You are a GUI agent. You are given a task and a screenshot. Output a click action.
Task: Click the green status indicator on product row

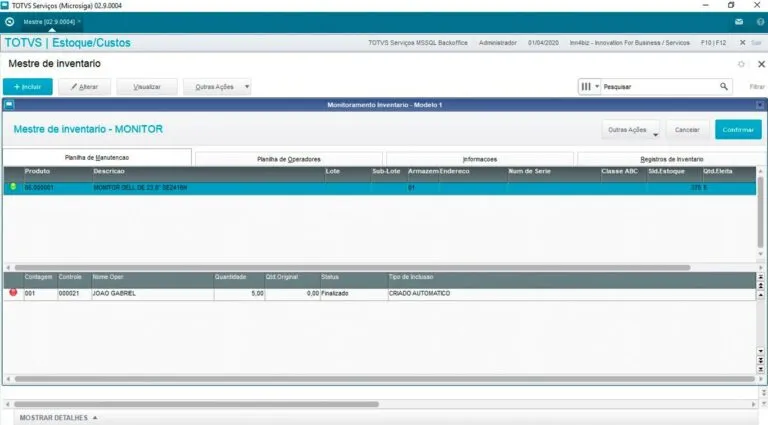[13, 187]
